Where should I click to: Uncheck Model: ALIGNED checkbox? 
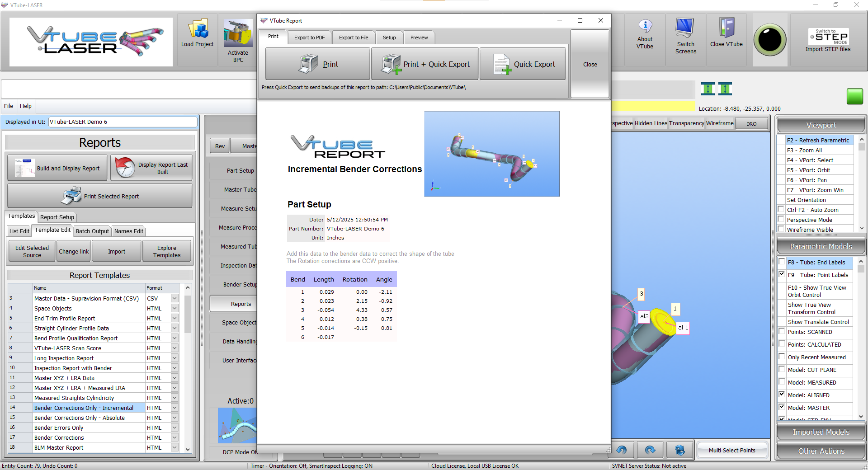[782, 395]
